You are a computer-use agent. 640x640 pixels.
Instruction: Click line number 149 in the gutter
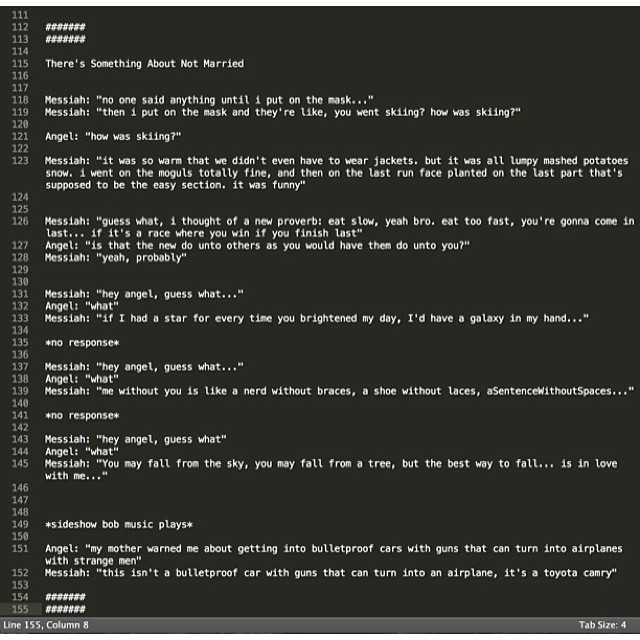[x=20, y=524]
